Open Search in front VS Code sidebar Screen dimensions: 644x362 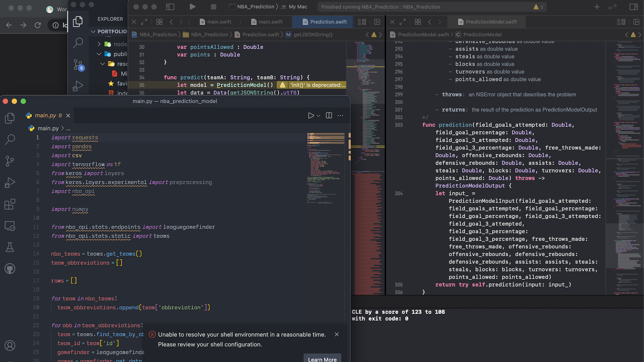pyautogui.click(x=10, y=139)
